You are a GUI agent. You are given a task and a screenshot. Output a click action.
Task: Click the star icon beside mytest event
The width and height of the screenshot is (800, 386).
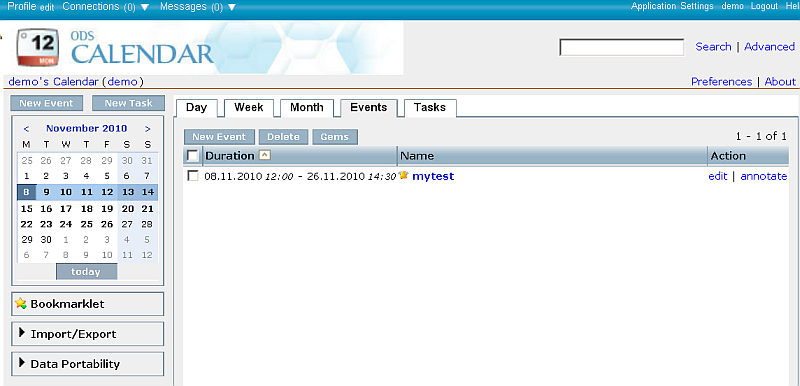404,175
